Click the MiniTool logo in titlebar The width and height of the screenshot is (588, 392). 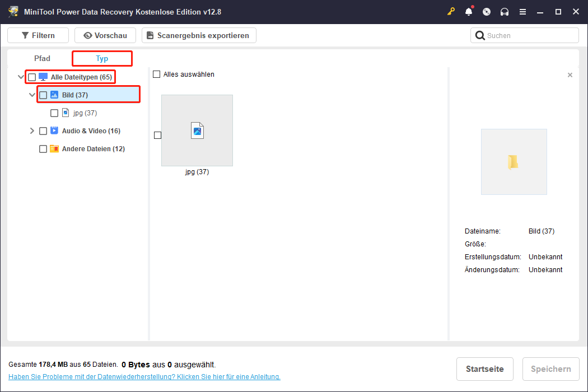(x=12, y=11)
